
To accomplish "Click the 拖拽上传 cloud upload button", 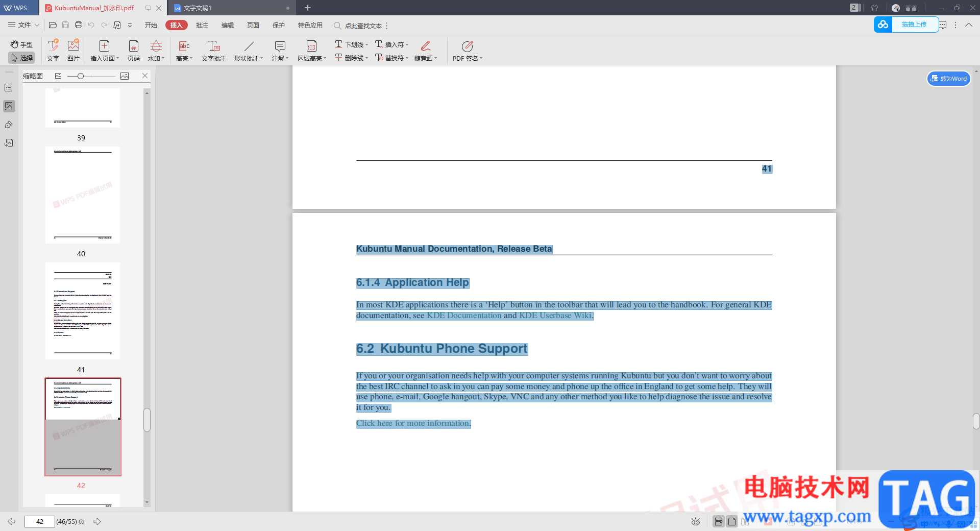I will (x=906, y=25).
